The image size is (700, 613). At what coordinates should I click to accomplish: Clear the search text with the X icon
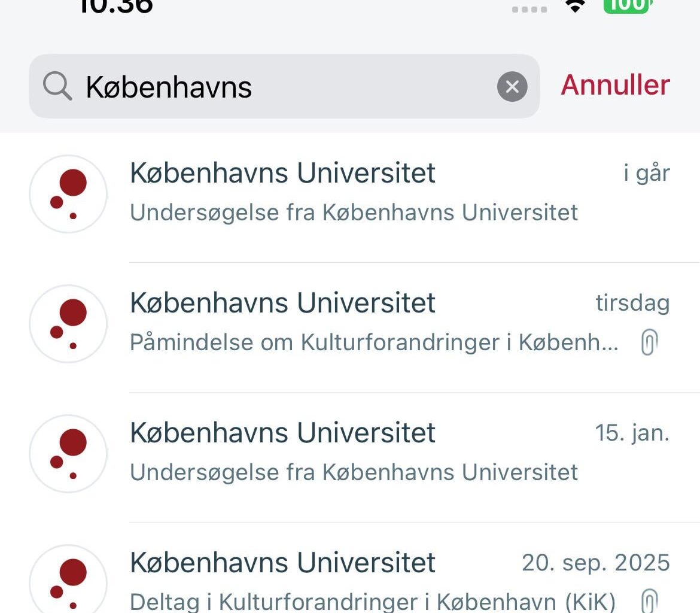(x=512, y=86)
